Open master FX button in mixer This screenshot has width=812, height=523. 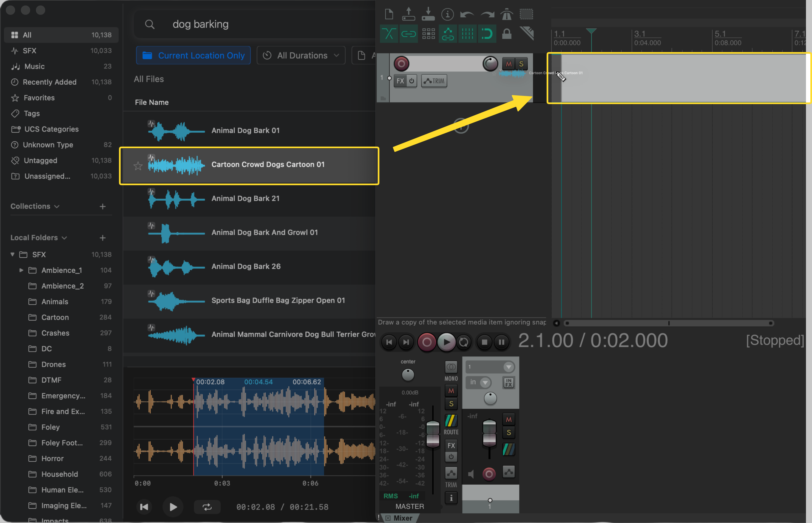(x=451, y=445)
